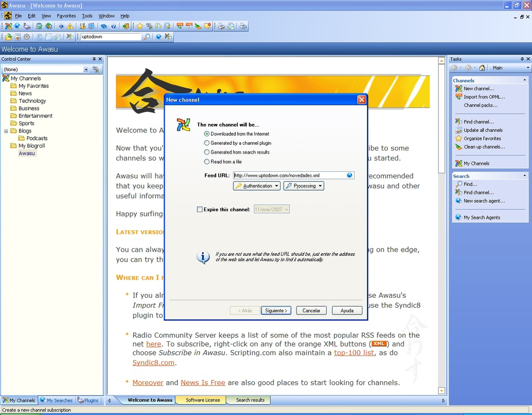The width and height of the screenshot is (532, 415).
Task: Click the content scrollbar up arrow
Action: point(441,61)
